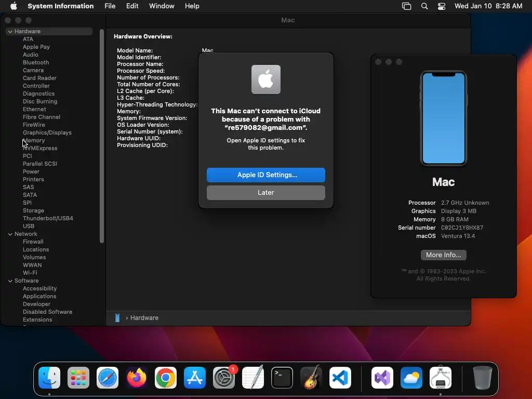Select Bluetooth in the sidebar
532x399 pixels.
(x=36, y=62)
